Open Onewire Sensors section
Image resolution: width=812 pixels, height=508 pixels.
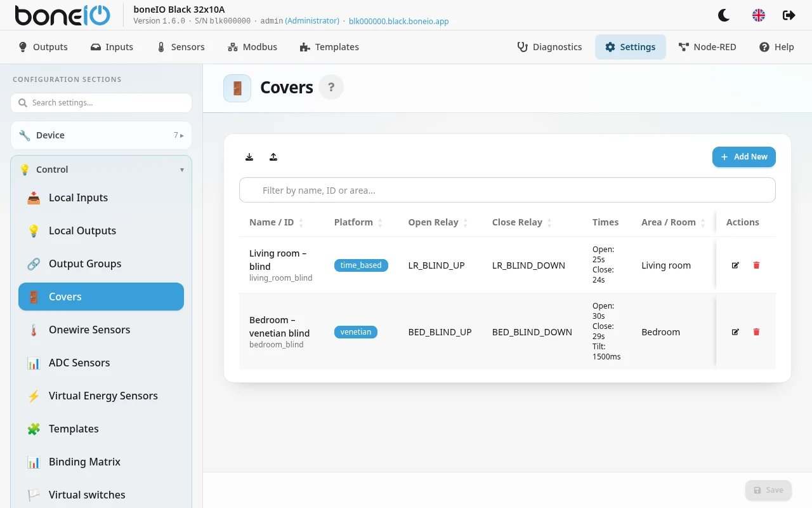click(x=101, y=330)
